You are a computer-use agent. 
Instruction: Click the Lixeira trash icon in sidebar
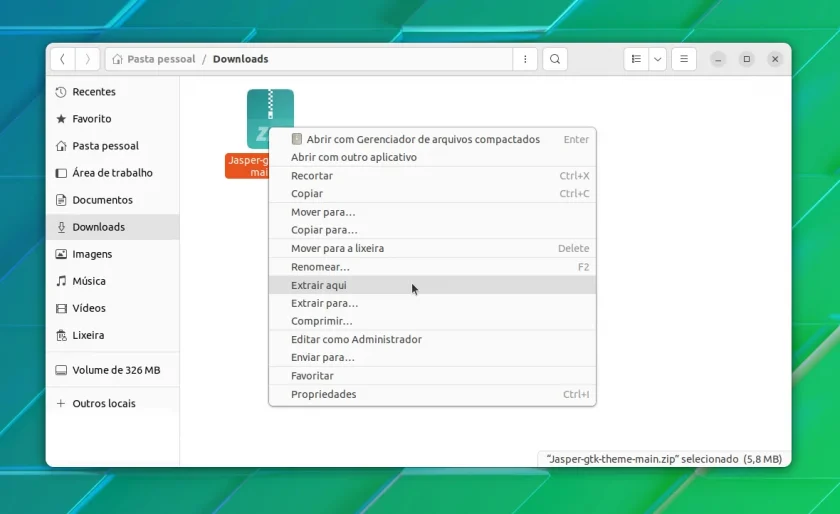coord(61,335)
